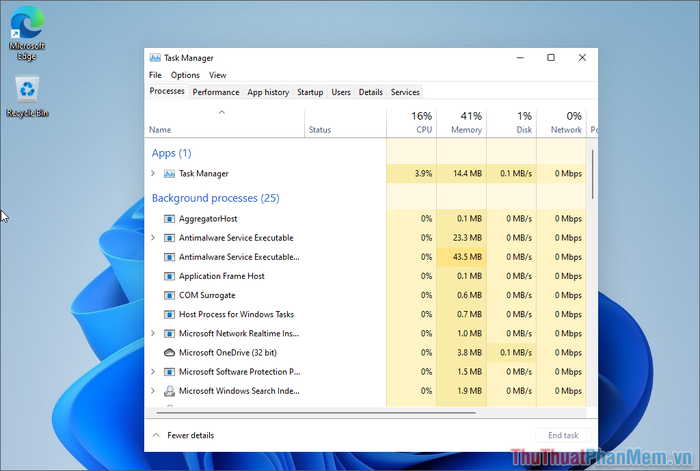Select the Application Frame Host name
The height and width of the screenshot is (471, 700).
[221, 276]
